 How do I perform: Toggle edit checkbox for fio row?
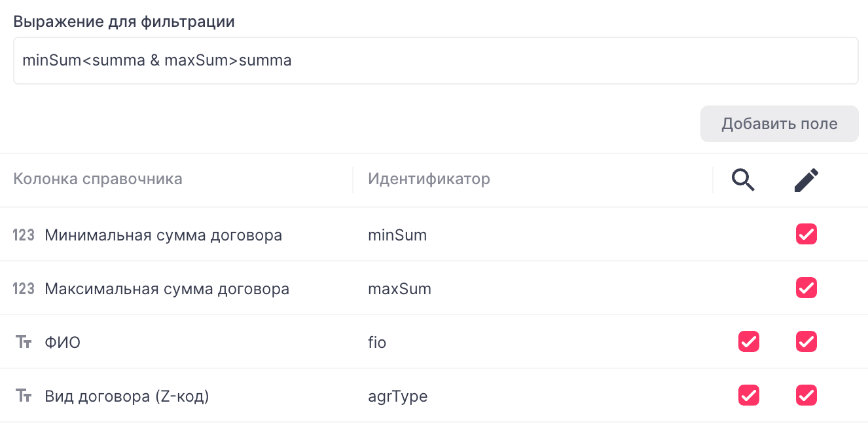806,341
